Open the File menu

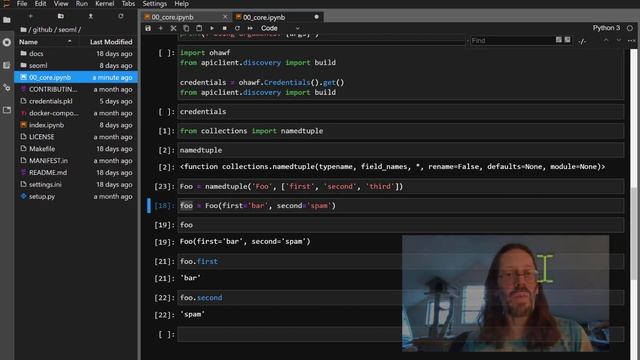22,4
